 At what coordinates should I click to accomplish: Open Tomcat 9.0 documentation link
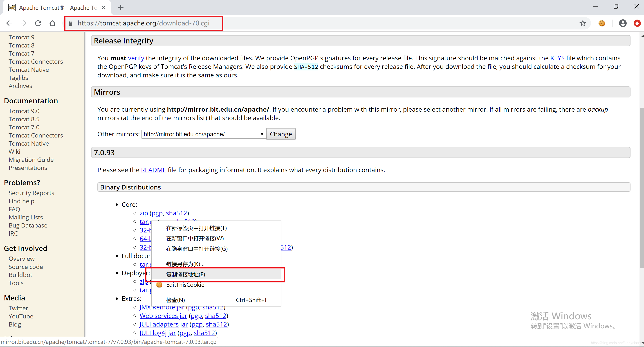[x=24, y=111]
